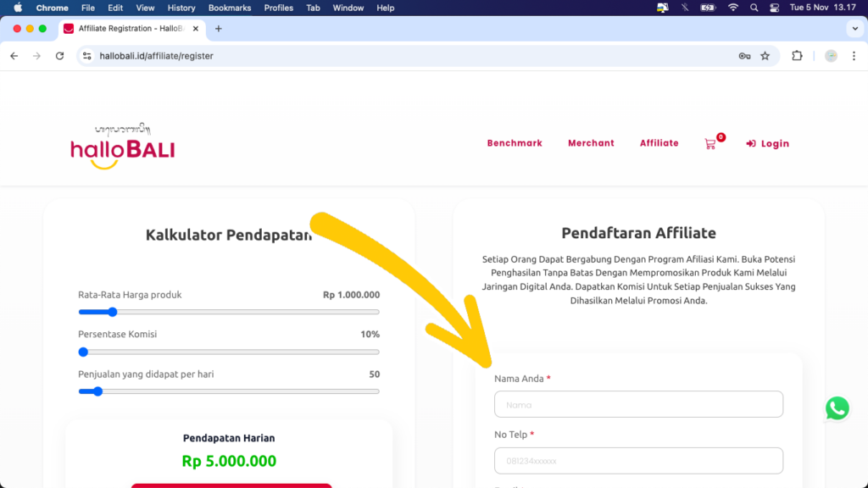Open the Benchmark navigation link
Image resolution: width=868 pixels, height=488 pixels.
tap(515, 143)
